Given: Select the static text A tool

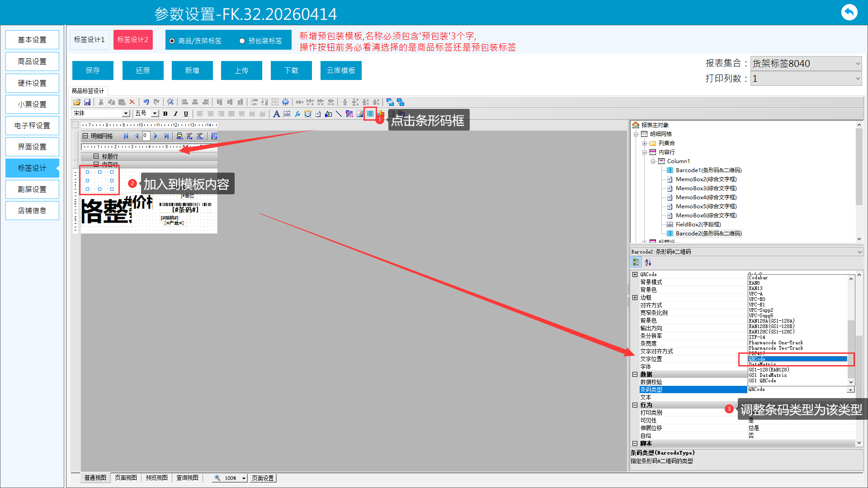Looking at the screenshot, I should click(276, 114).
